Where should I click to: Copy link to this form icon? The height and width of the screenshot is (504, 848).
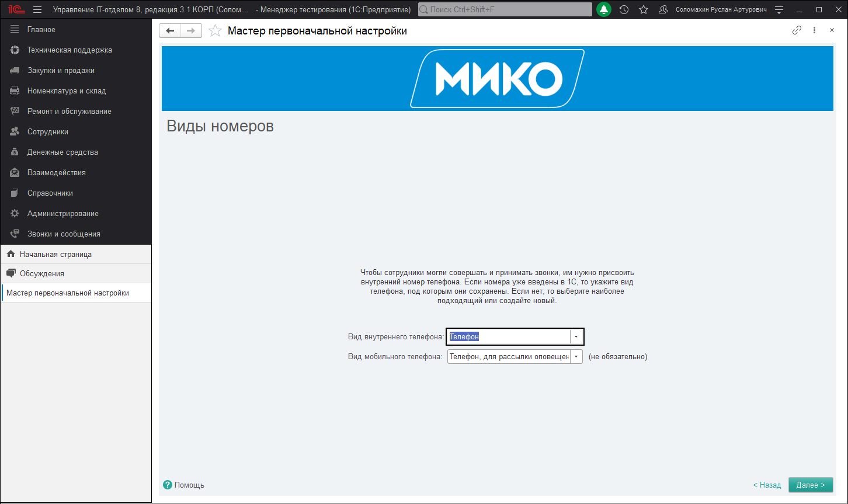coord(797,30)
